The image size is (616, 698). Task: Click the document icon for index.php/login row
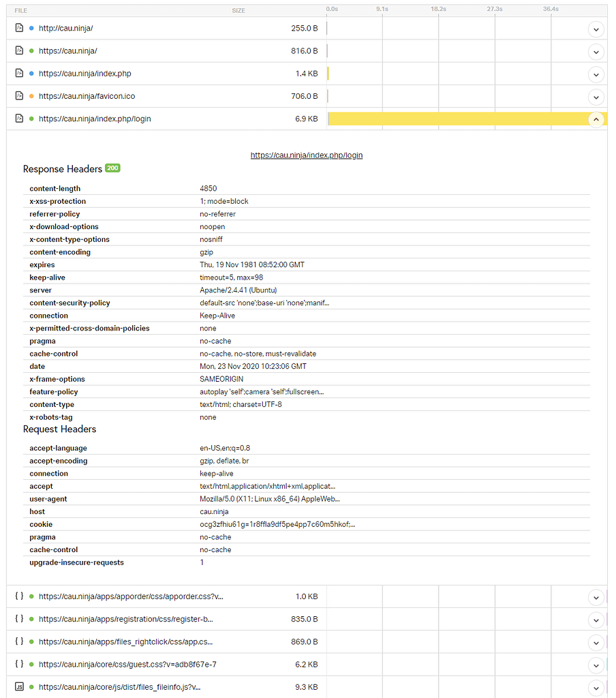[x=19, y=119]
